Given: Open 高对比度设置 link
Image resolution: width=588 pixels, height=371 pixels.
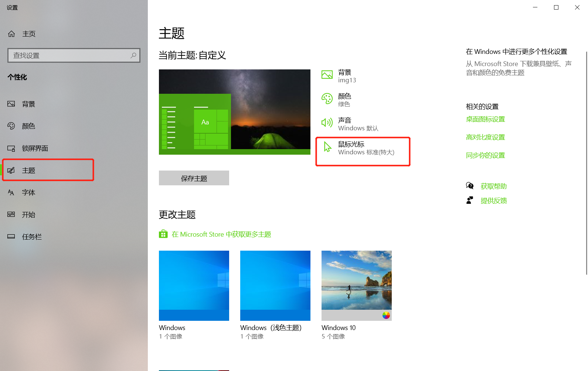Looking at the screenshot, I should pyautogui.click(x=485, y=137).
